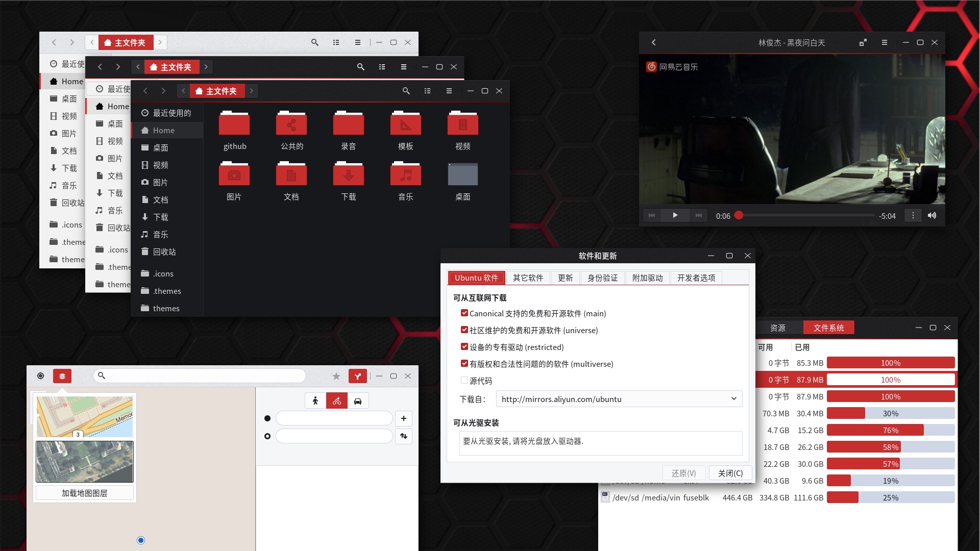Select bicycle route mode in Maps
980x551 pixels.
pyautogui.click(x=337, y=401)
